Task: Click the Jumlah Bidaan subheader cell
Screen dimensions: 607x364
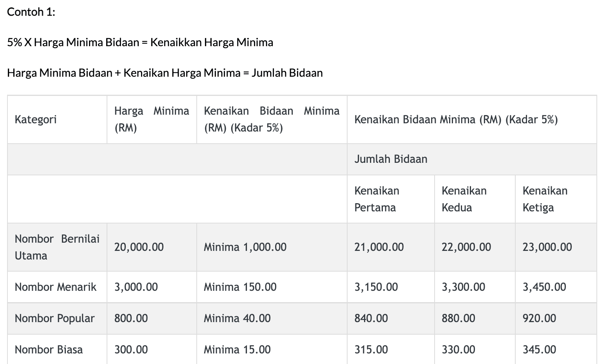Action: [472, 159]
